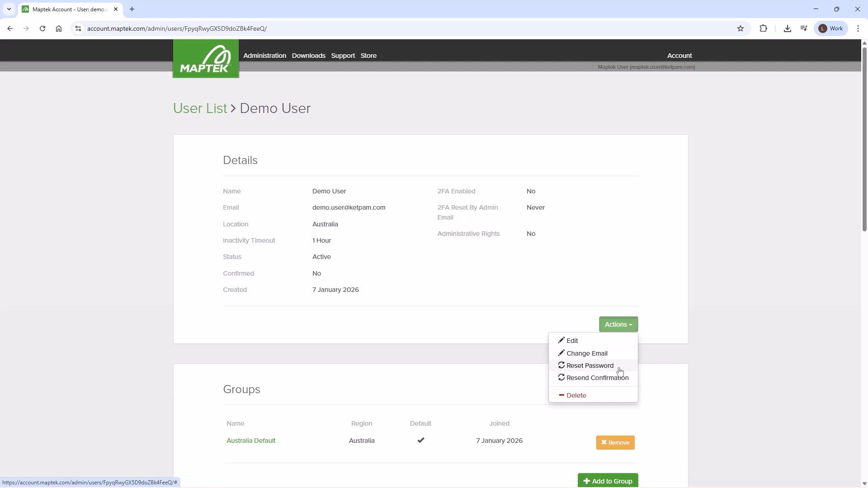
Task: Open browser extensions puzzle icon
Action: coord(764,28)
